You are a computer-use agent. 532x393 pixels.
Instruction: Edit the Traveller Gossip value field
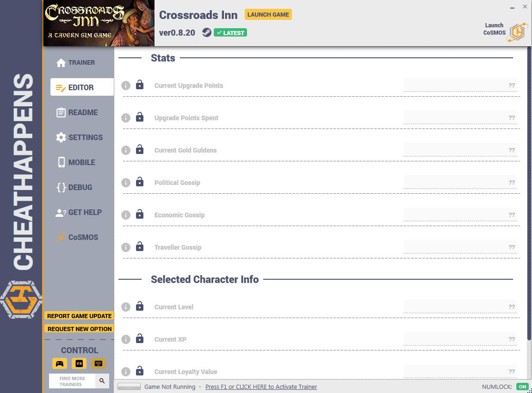pyautogui.click(x=460, y=247)
